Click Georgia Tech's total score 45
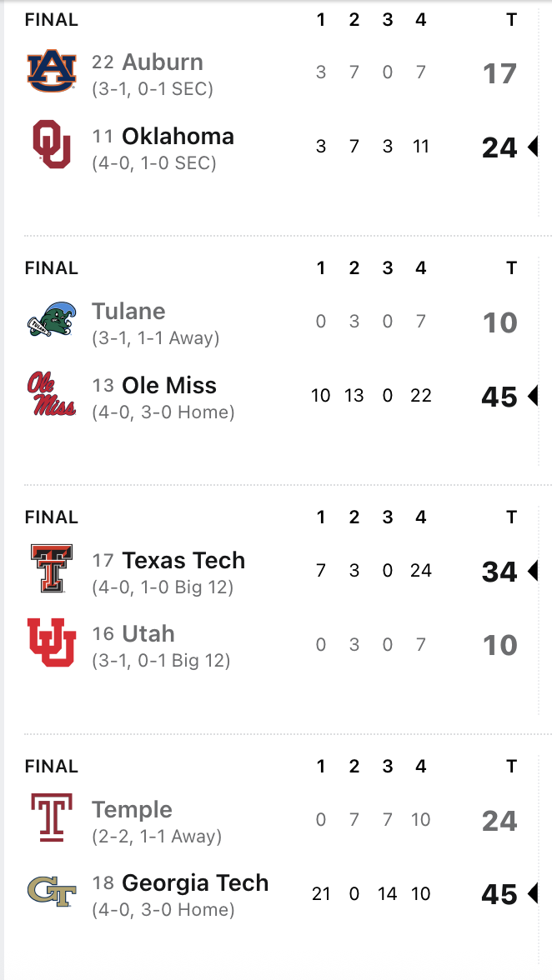This screenshot has height=980, width=552. pos(499,894)
